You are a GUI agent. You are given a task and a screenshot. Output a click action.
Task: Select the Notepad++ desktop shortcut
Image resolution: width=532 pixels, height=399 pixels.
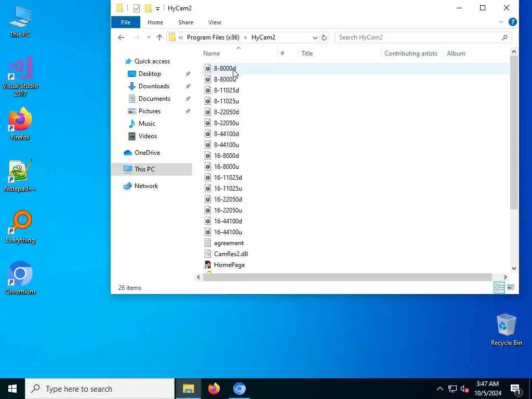[20, 176]
